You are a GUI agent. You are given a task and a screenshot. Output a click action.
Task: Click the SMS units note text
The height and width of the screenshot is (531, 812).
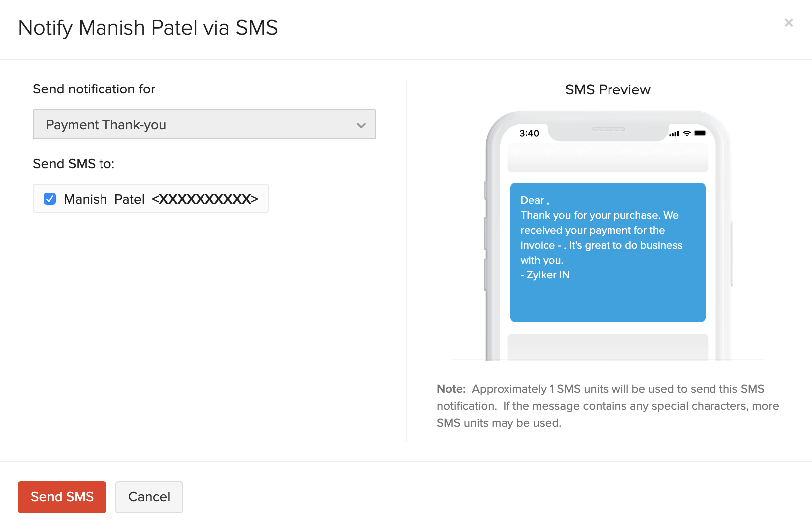(x=607, y=406)
